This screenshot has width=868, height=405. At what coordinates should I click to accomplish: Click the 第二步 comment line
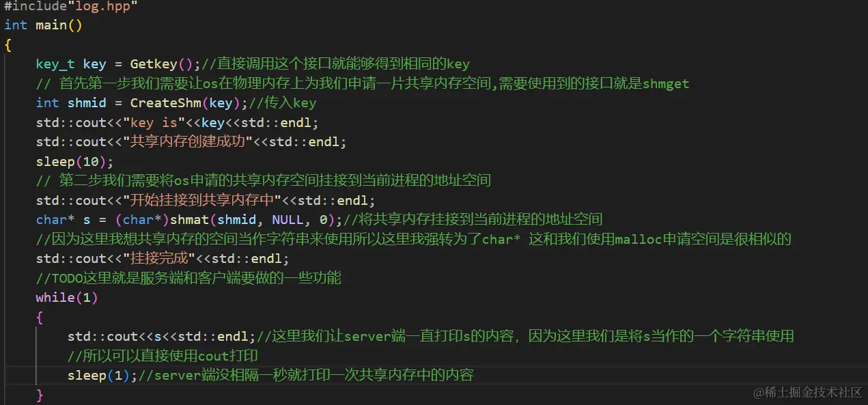pos(264,181)
